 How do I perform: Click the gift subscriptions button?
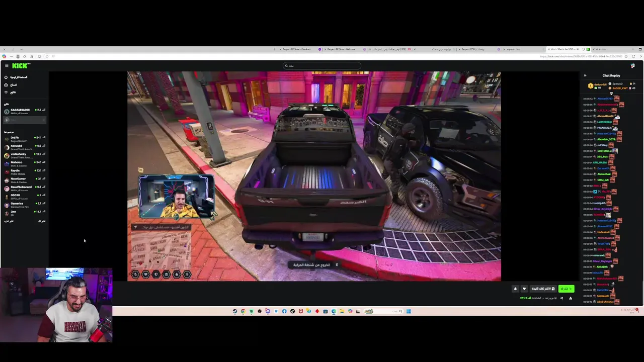pos(543,289)
